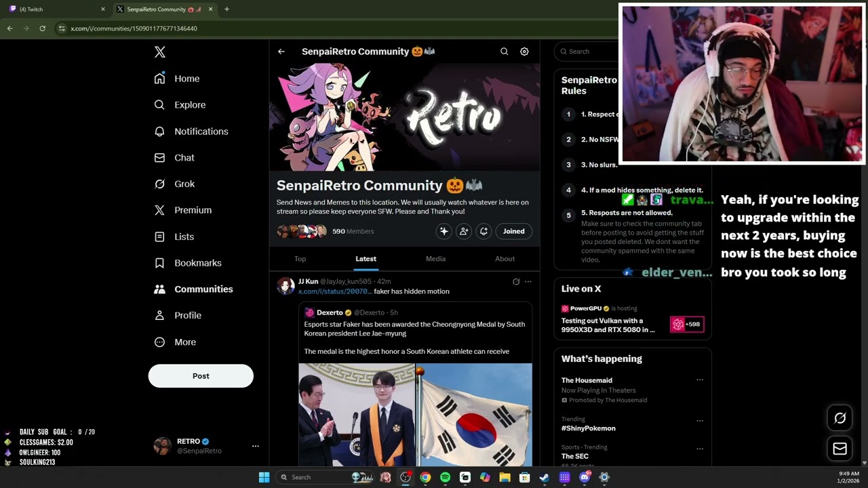868x488 pixels.
Task: Expand the More menu in the sidebar
Action: (x=175, y=342)
